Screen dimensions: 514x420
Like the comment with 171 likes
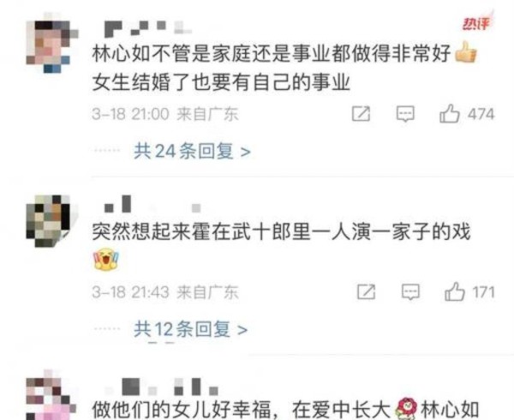click(455, 291)
